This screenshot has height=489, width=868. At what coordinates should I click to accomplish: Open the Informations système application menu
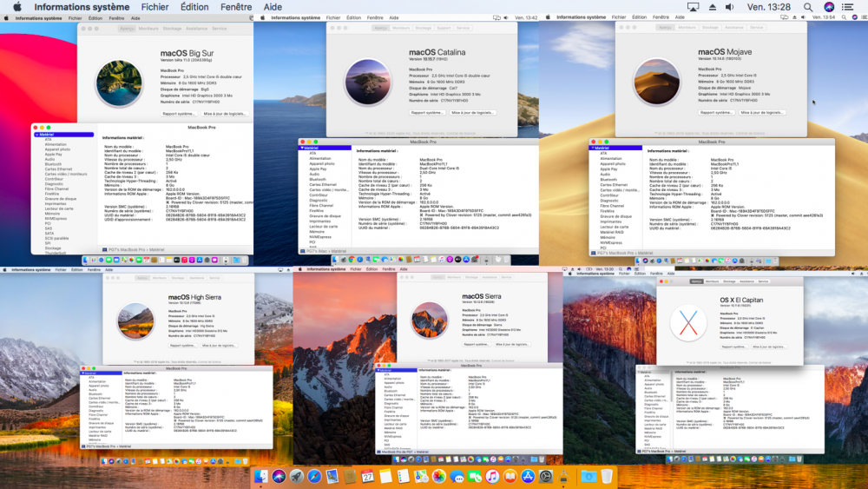pos(82,7)
